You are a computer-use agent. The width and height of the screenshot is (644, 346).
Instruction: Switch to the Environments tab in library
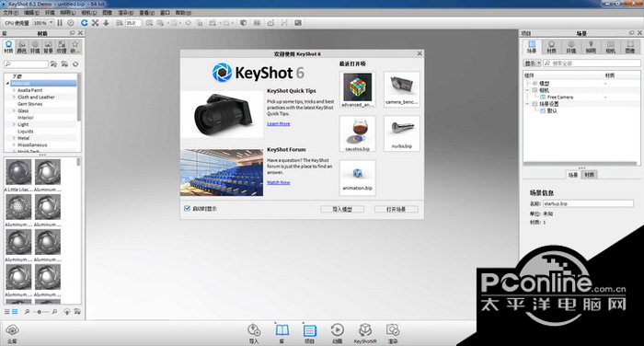click(35, 47)
